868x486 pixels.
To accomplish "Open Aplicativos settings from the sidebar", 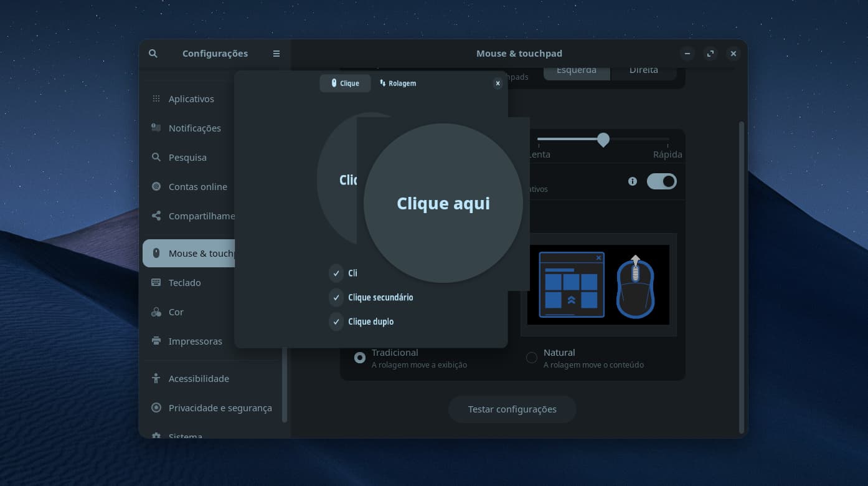I will 191,99.
